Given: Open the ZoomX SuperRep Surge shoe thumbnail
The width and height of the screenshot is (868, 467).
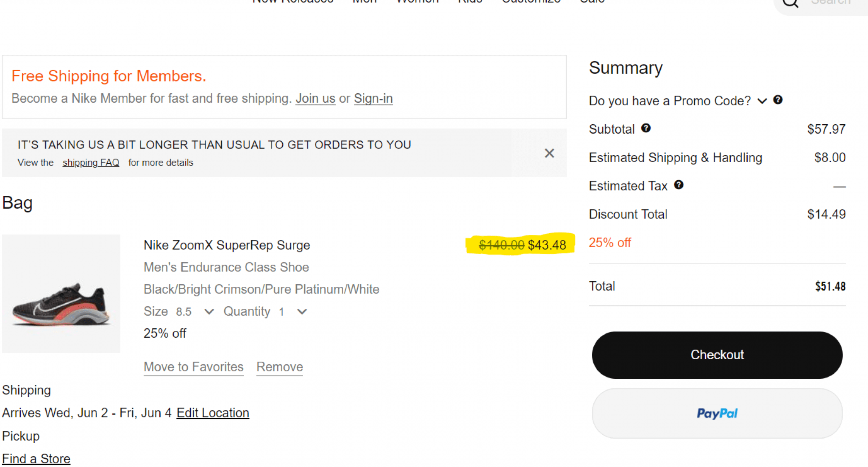Looking at the screenshot, I should coord(61,294).
